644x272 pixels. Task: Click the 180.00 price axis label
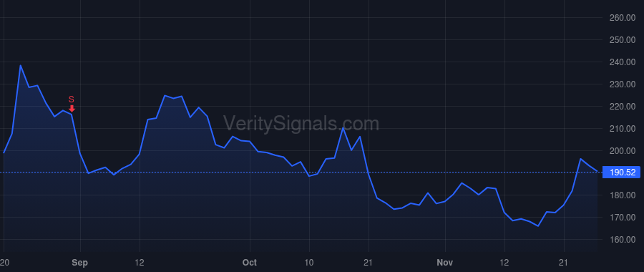[623, 195]
